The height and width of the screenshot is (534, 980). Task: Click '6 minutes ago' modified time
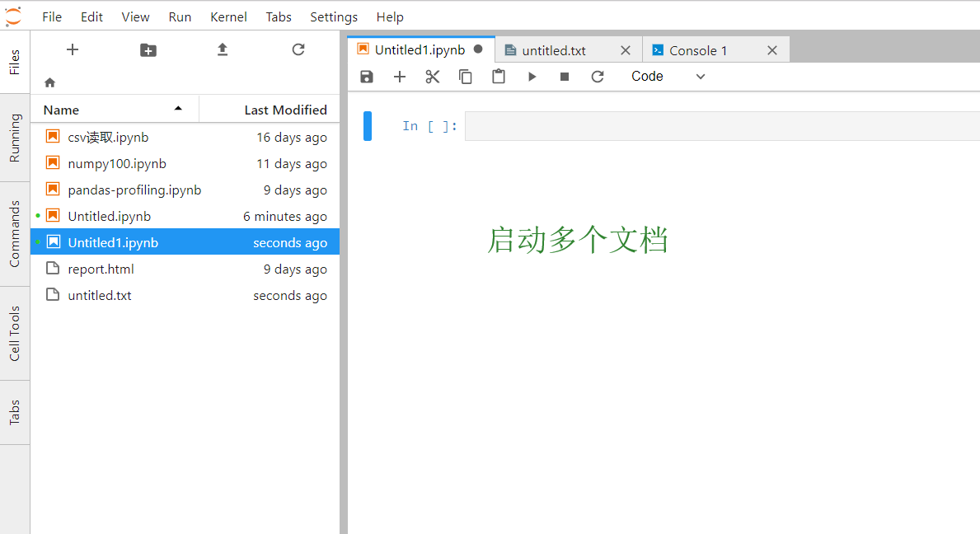tap(284, 217)
